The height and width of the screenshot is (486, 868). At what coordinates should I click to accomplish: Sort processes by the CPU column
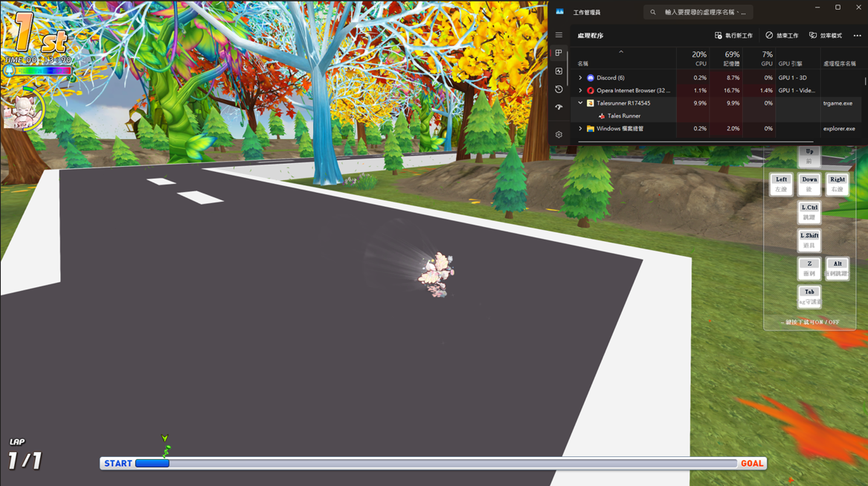[x=692, y=58]
